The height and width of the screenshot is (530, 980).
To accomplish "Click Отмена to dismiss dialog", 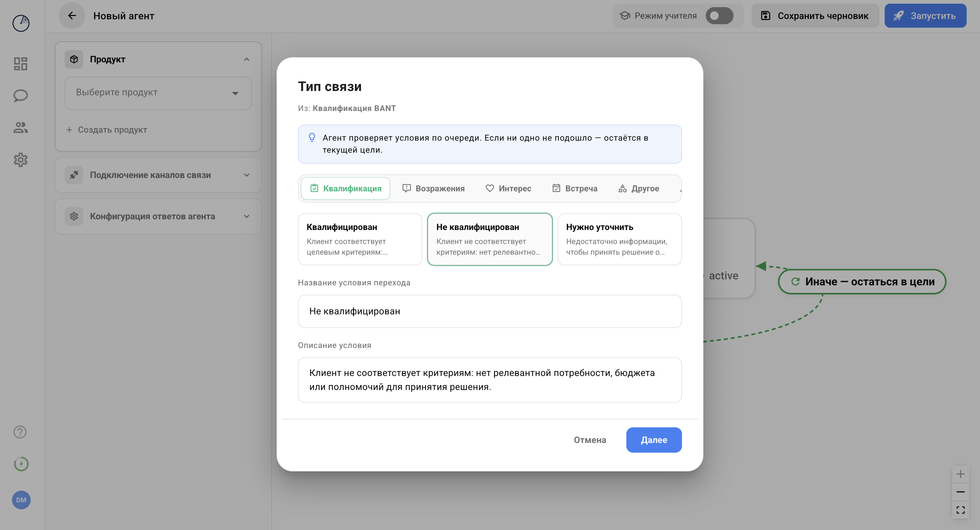I will pyautogui.click(x=590, y=440).
